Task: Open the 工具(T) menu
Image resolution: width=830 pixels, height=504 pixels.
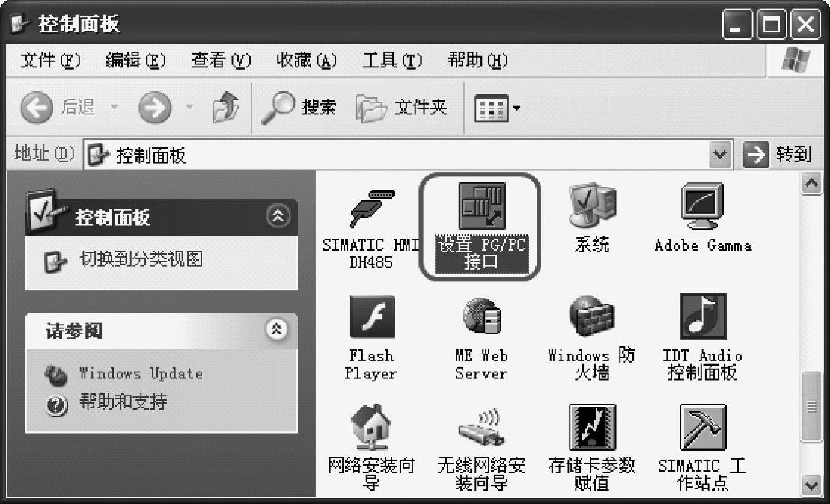Action: coord(392,60)
